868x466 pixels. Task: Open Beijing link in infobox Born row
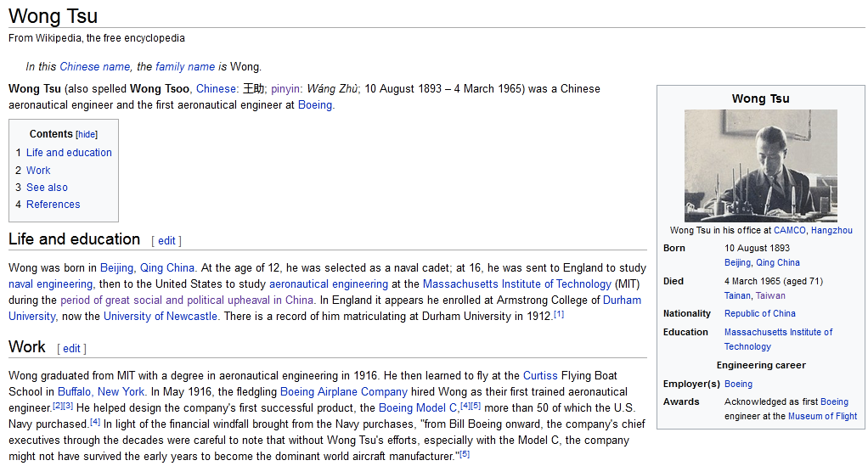pyautogui.click(x=737, y=262)
